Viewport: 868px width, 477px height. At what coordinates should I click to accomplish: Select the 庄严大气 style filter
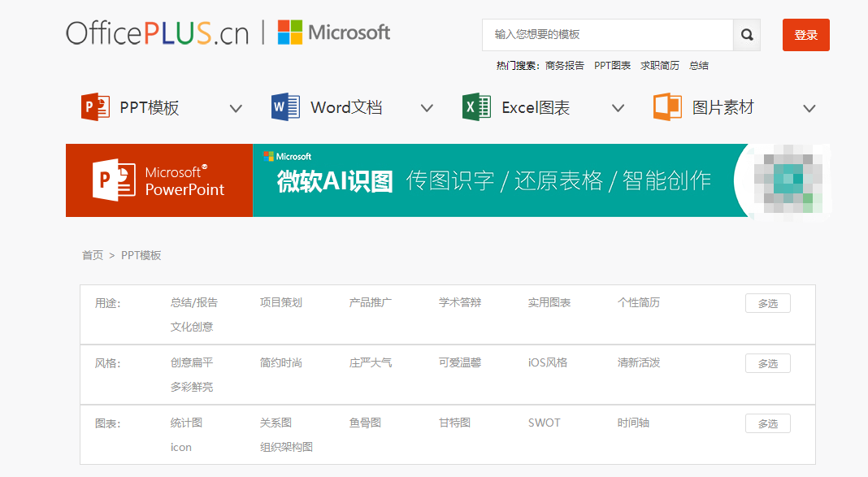(x=371, y=363)
